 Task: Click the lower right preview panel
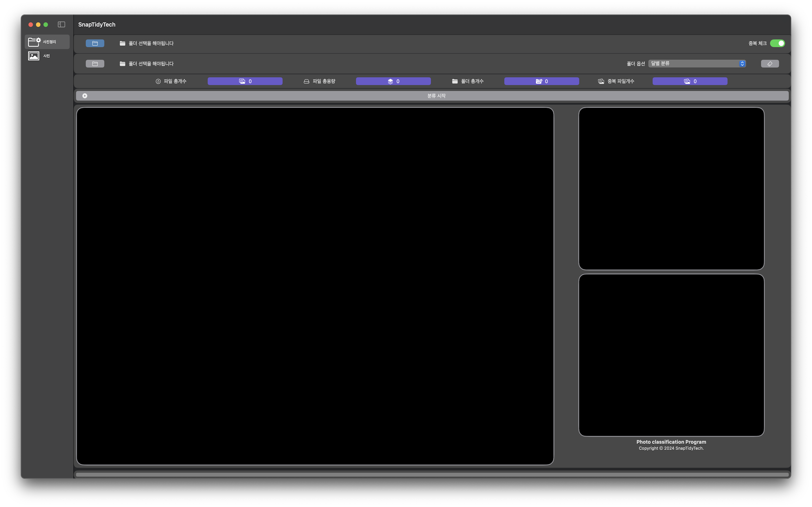tap(671, 355)
